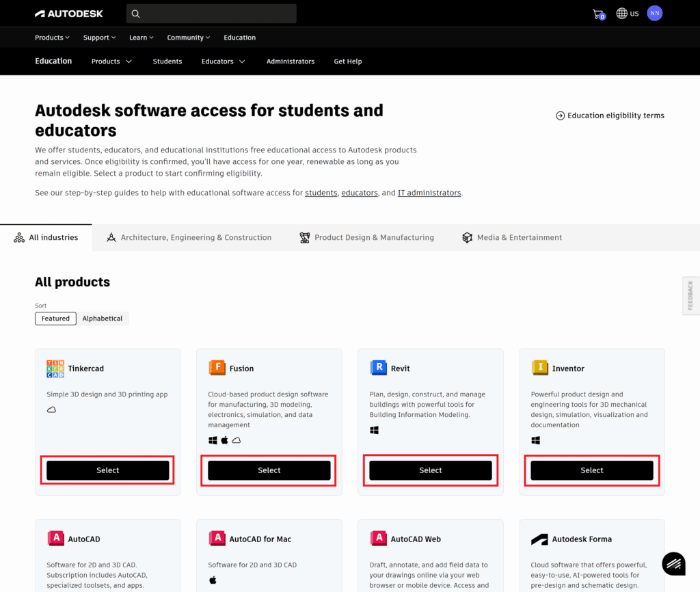The height and width of the screenshot is (592, 700).
Task: Click the Autodesk logo
Action: (69, 14)
